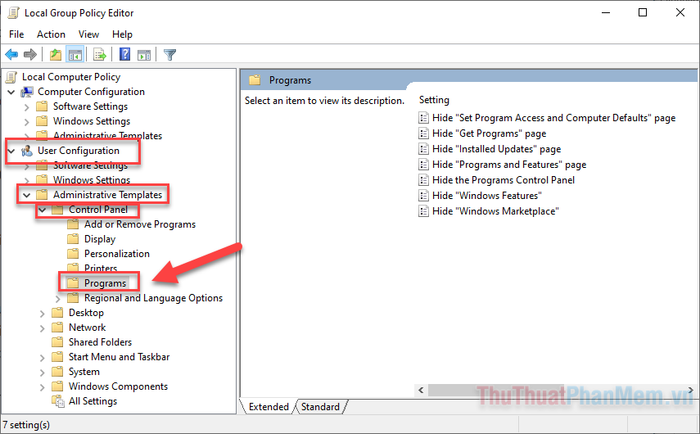Click the Up one level folder icon
The image size is (700, 434).
tap(55, 55)
